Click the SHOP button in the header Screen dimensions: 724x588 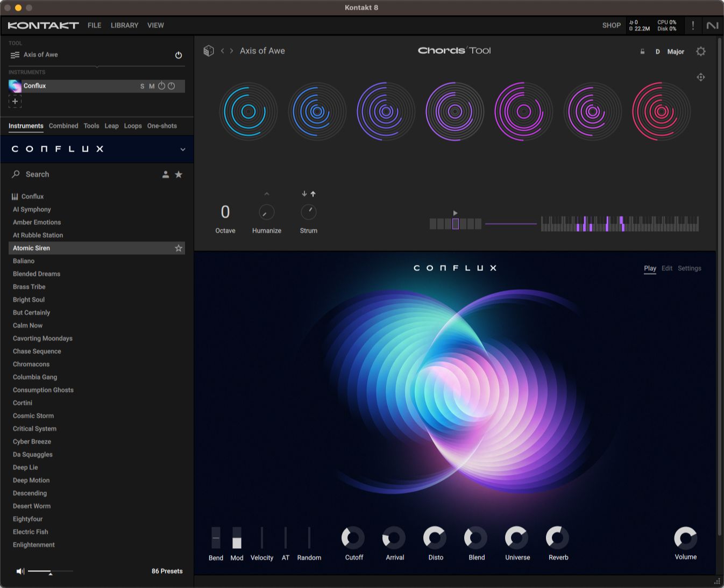click(x=611, y=25)
